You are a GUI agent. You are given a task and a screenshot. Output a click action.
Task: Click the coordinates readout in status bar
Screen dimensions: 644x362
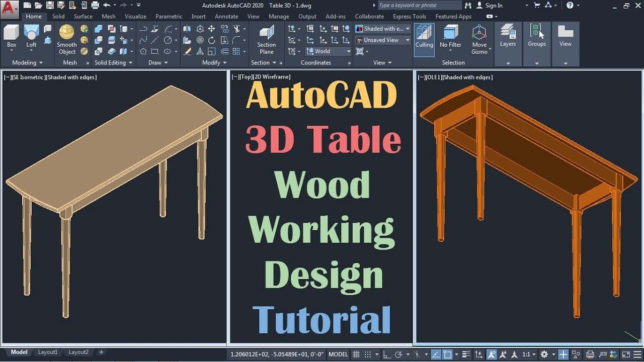(x=277, y=354)
